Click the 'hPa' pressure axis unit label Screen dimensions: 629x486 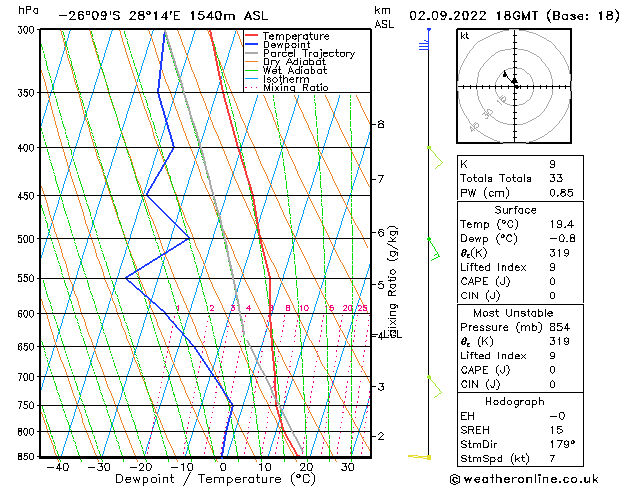coord(29,10)
